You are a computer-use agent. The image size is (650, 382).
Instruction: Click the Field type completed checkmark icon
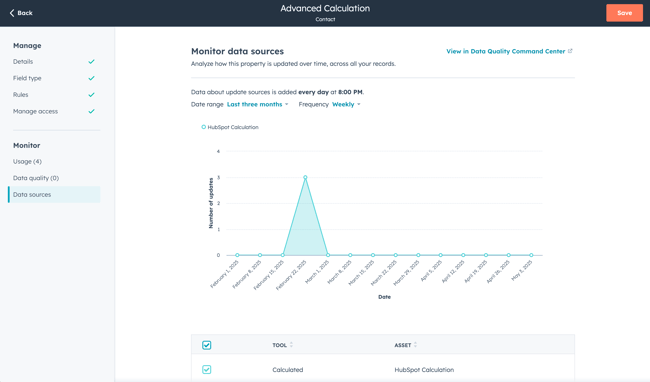click(92, 78)
